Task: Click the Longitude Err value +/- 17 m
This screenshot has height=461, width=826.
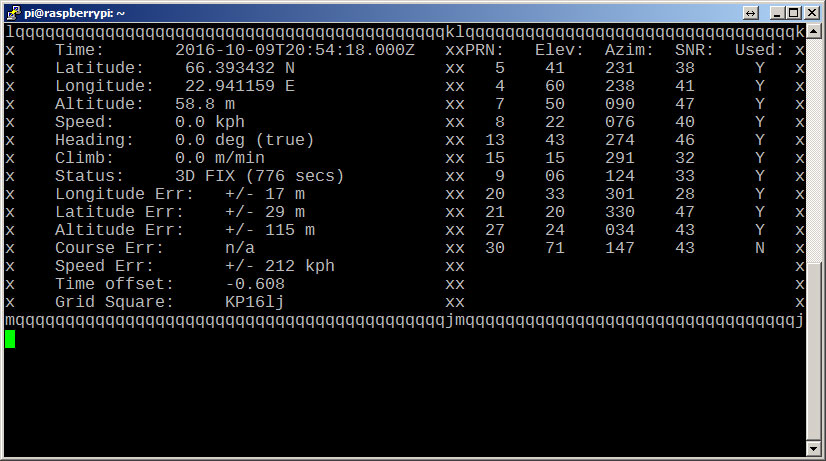Action: pos(265,194)
